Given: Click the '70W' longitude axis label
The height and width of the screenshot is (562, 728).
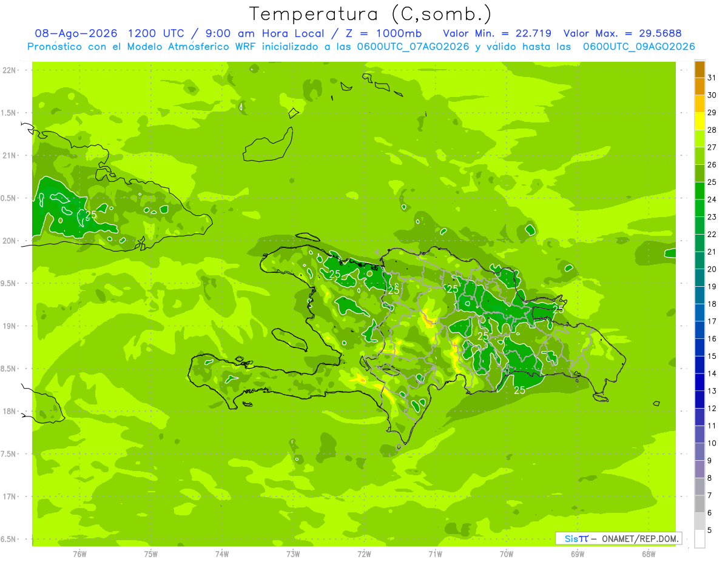Looking at the screenshot, I should 507,554.
